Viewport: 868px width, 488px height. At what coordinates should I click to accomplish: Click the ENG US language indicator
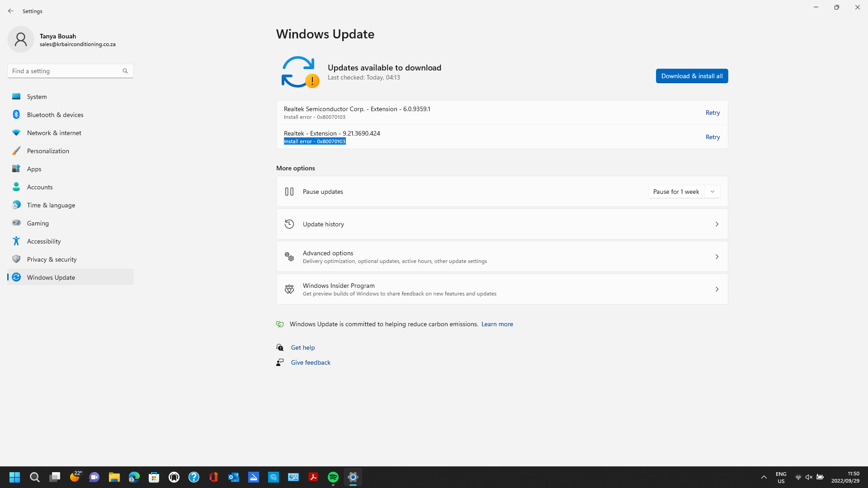781,478
